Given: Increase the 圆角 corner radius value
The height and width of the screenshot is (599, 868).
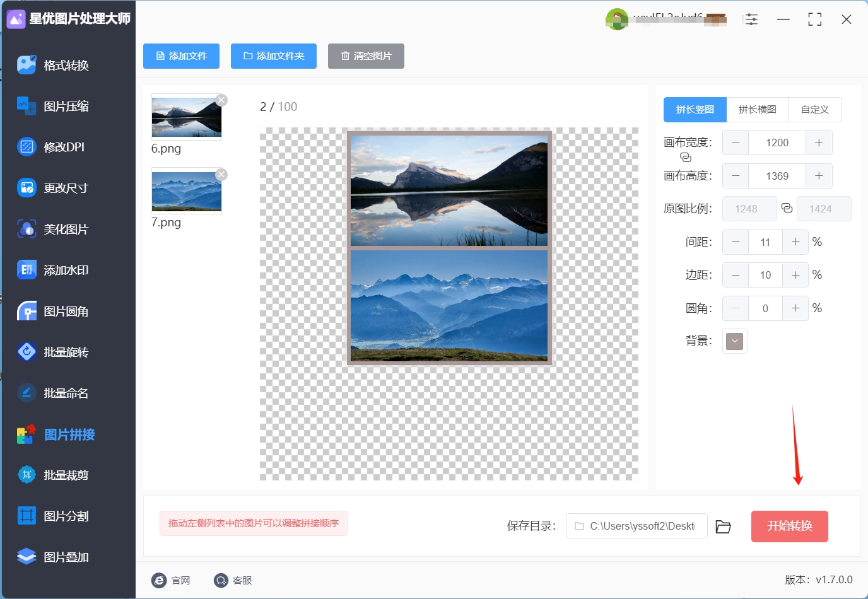Looking at the screenshot, I should pyautogui.click(x=795, y=308).
